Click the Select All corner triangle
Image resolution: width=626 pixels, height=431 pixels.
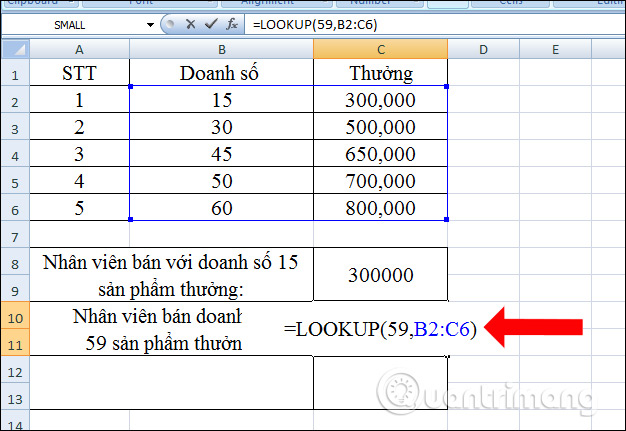click(16, 49)
